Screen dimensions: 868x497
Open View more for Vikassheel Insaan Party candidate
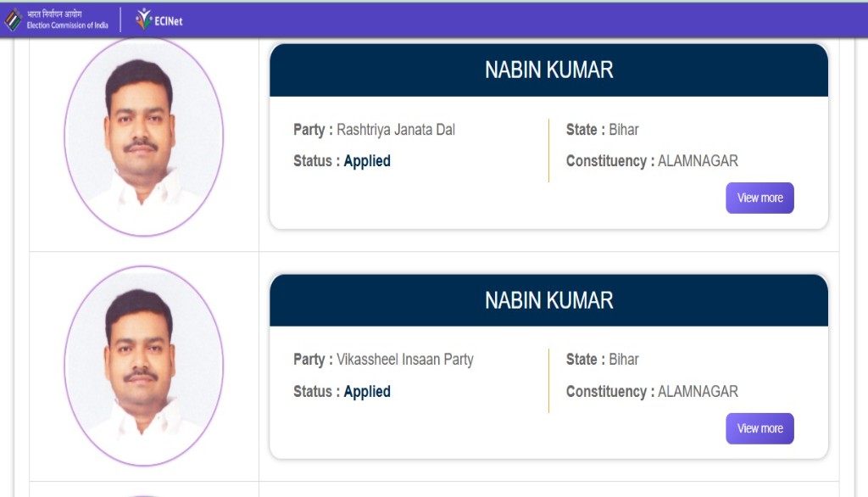759,428
